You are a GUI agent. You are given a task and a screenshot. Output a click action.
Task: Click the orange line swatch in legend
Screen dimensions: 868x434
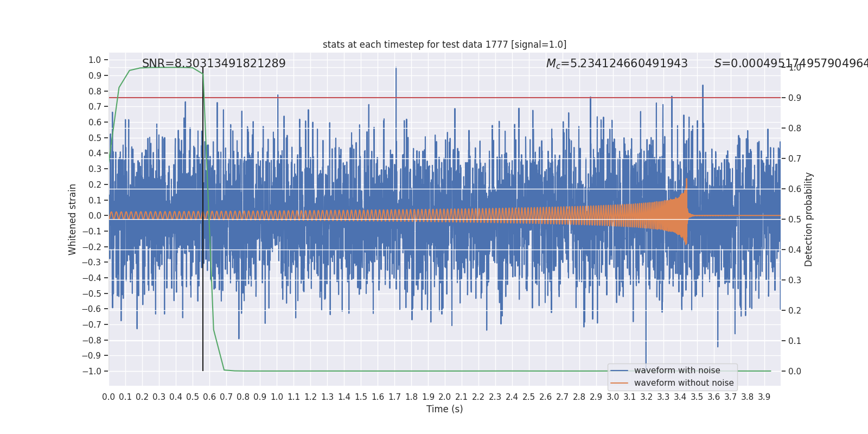(619, 383)
